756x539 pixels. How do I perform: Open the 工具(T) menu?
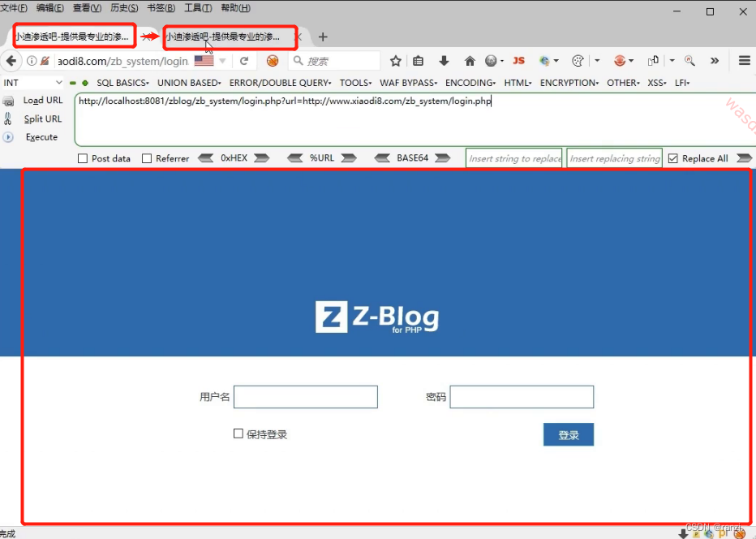pos(198,8)
